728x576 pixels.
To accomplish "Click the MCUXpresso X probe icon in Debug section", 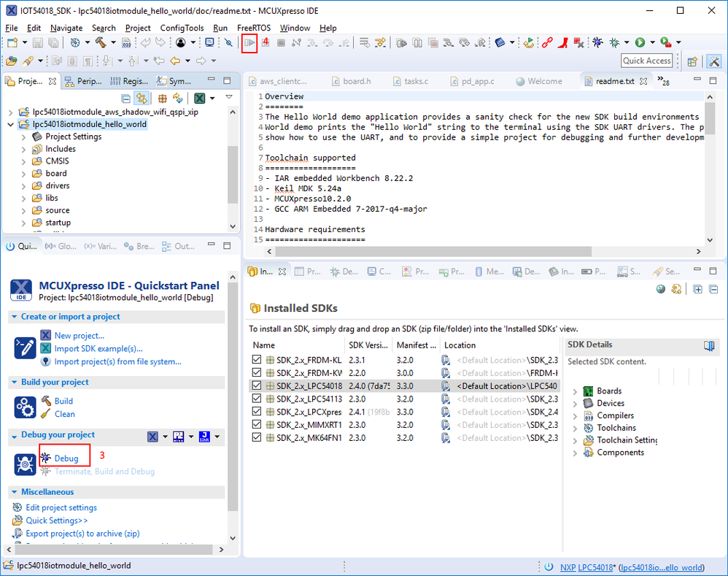I will [x=152, y=437].
